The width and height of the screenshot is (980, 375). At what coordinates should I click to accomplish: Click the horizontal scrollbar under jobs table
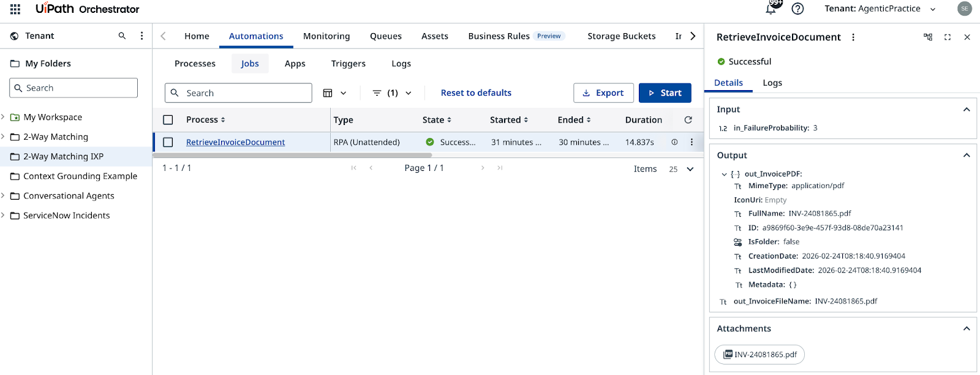pyautogui.click(x=293, y=156)
